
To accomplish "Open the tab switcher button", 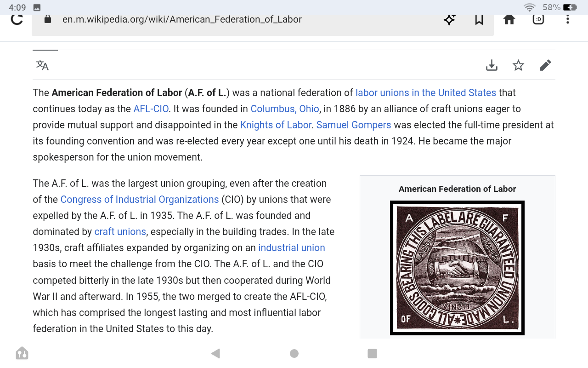I will [538, 19].
